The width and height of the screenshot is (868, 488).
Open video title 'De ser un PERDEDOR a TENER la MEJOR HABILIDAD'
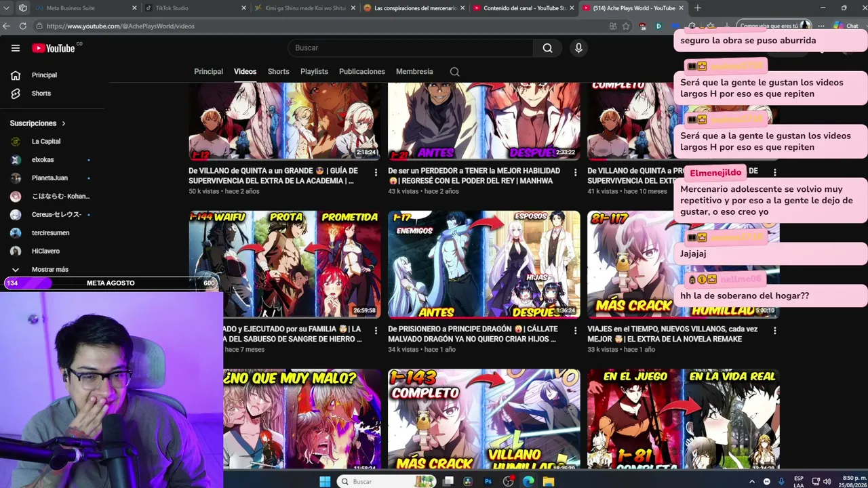point(474,176)
